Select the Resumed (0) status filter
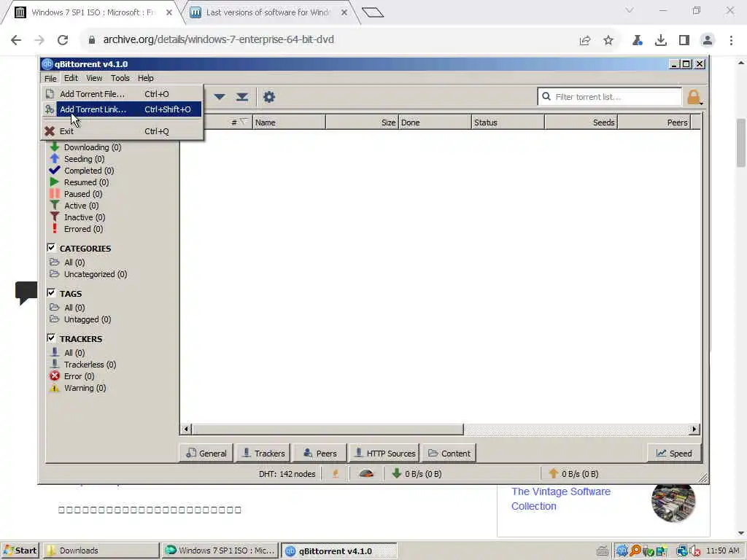Image resolution: width=747 pixels, height=560 pixels. (x=86, y=182)
